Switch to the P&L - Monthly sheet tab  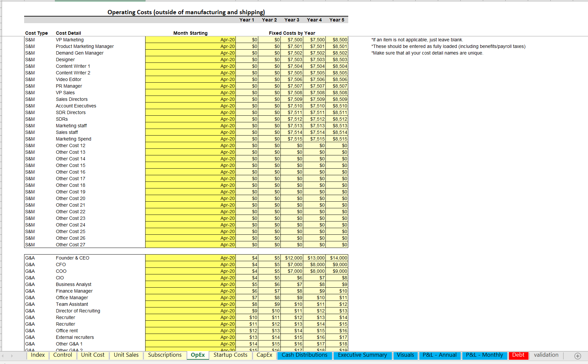coord(484,355)
